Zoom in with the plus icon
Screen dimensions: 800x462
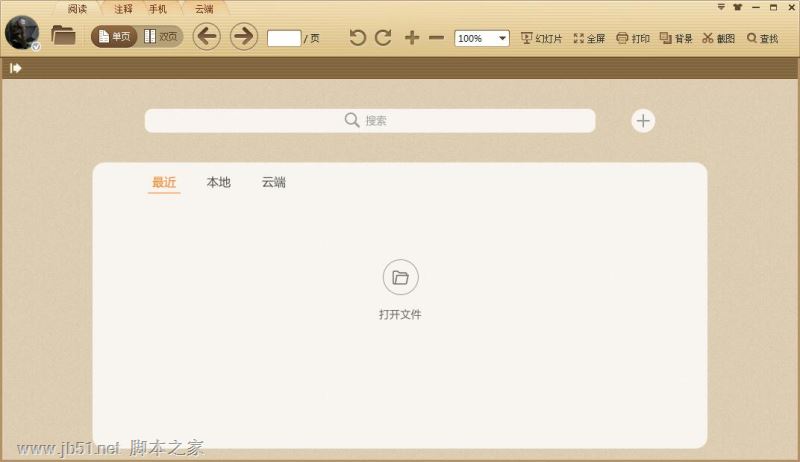[x=412, y=38]
